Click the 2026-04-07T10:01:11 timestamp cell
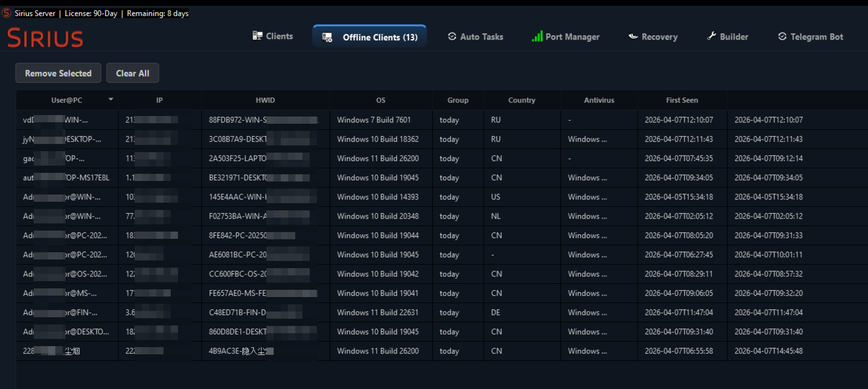868x389 pixels. (x=768, y=255)
